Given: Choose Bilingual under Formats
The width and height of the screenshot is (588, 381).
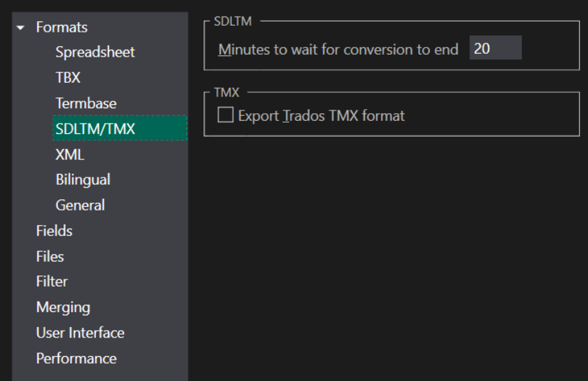Looking at the screenshot, I should click(x=83, y=180).
